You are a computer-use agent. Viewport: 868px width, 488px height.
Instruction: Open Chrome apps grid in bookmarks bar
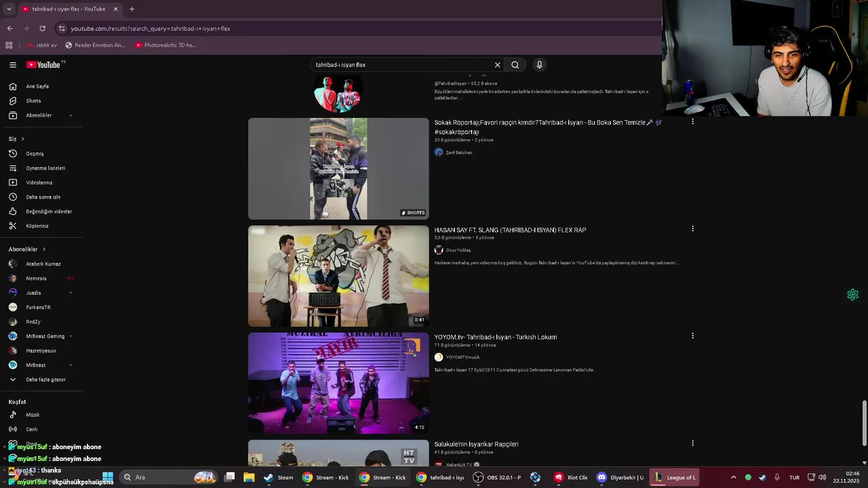tap(9, 45)
